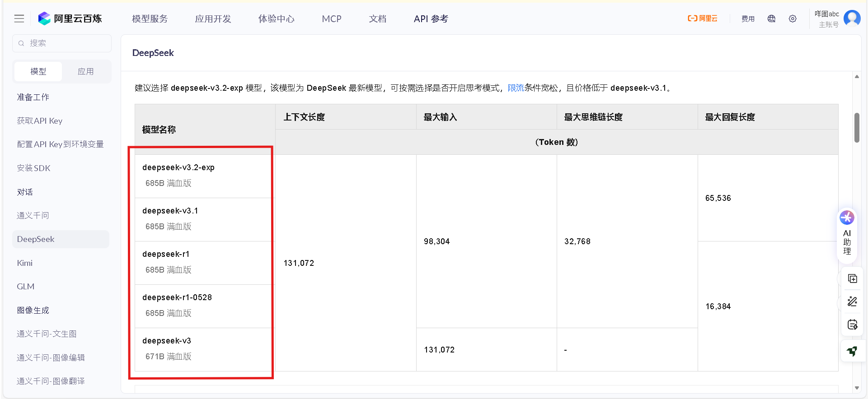Click the 最大回复长度 column header
This screenshot has width=868, height=399.
[x=768, y=117]
